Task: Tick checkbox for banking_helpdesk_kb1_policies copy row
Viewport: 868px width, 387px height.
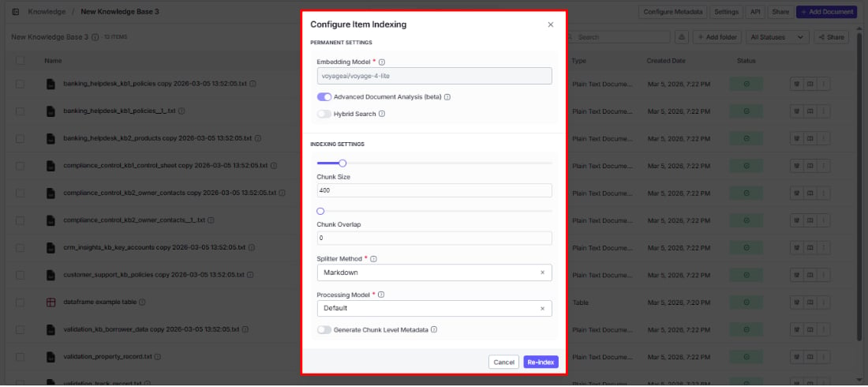Action: click(x=20, y=85)
